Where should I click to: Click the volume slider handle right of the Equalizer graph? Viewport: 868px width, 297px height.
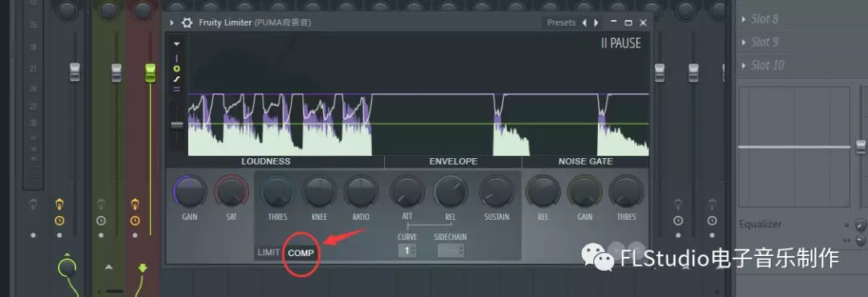860,147
